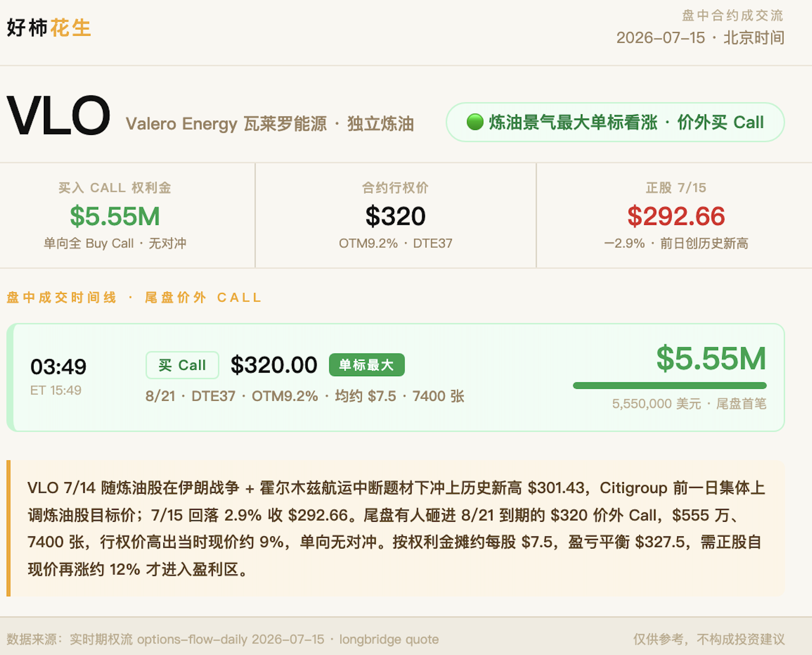Click the $320.00 price in trade card
The width and height of the screenshot is (812, 655).
tap(274, 365)
